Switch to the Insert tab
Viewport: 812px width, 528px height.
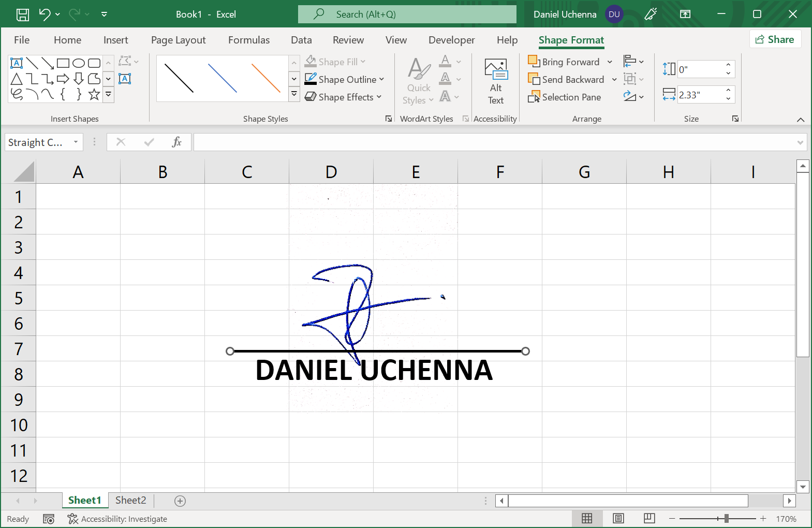point(115,40)
